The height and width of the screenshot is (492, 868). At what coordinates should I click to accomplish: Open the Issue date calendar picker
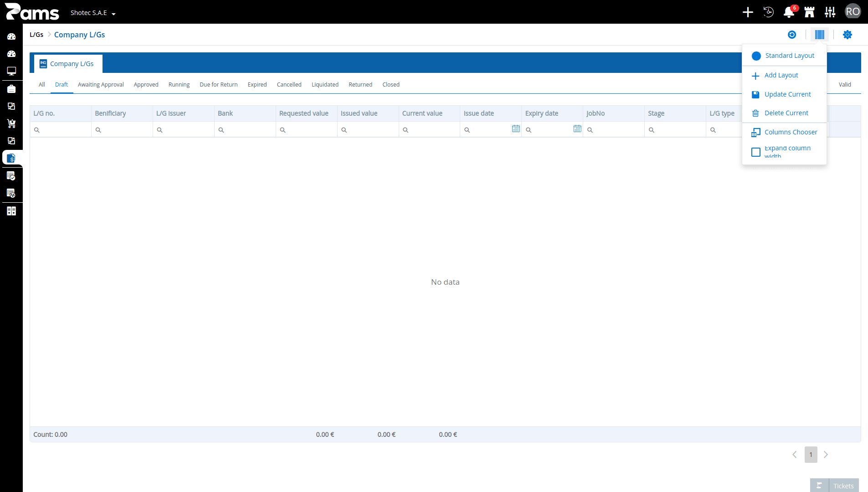pyautogui.click(x=516, y=129)
